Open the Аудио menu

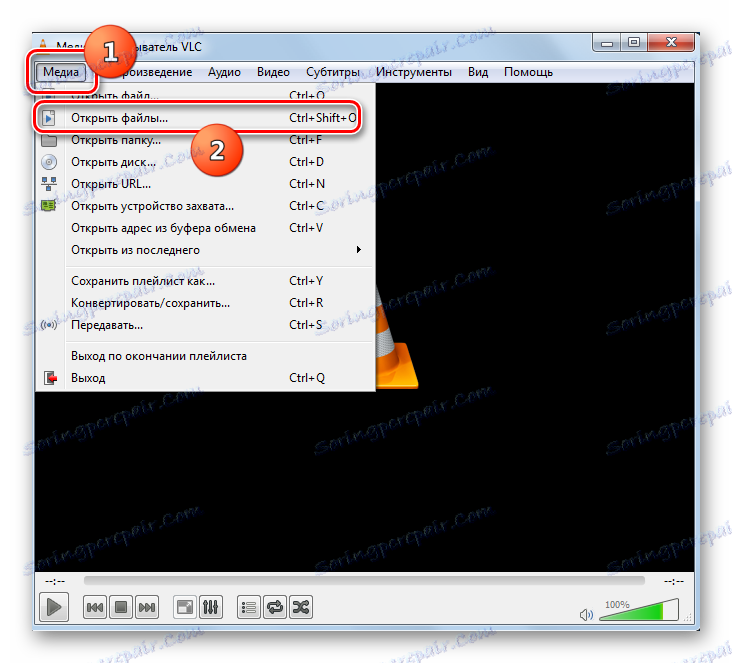pyautogui.click(x=224, y=72)
